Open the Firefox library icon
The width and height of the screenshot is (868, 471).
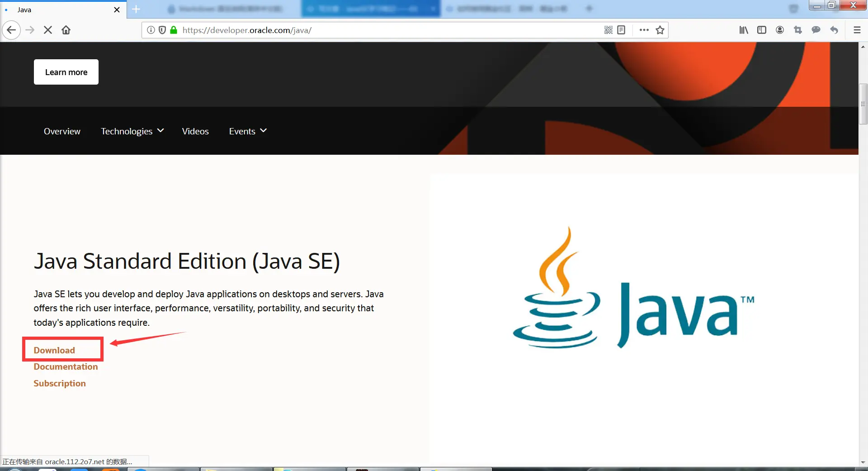pyautogui.click(x=744, y=30)
